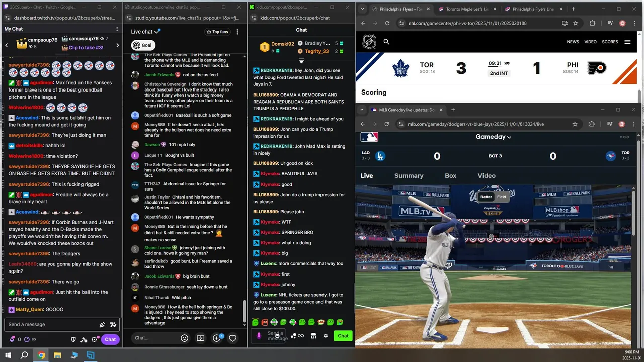Click Twitch chat celebration emote icon
644x362 pixels.
click(x=102, y=325)
